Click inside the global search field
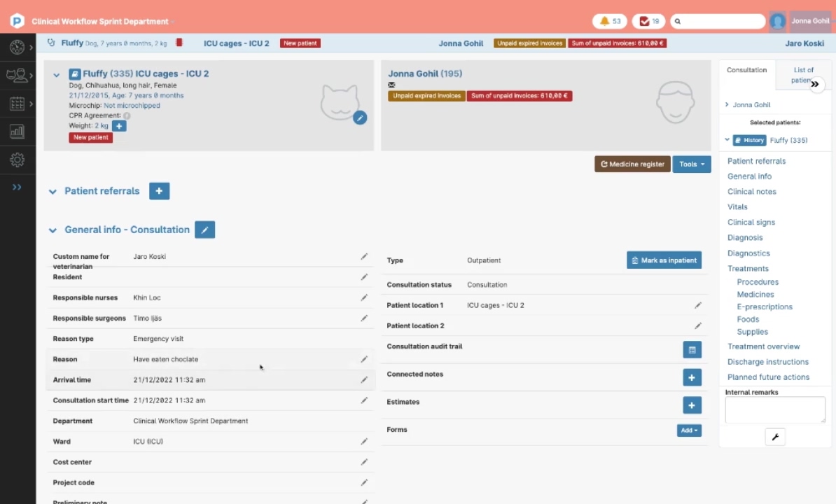836x504 pixels. pyautogui.click(x=718, y=21)
